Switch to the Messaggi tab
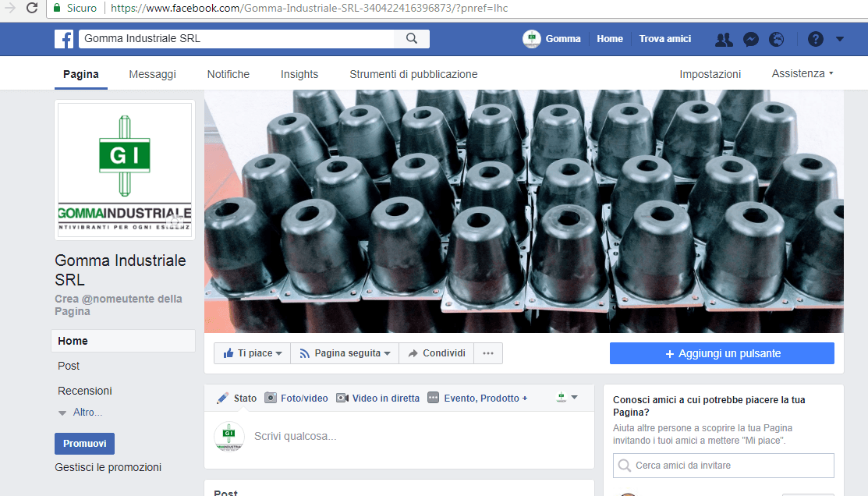The height and width of the screenshot is (496, 868). (x=152, y=74)
